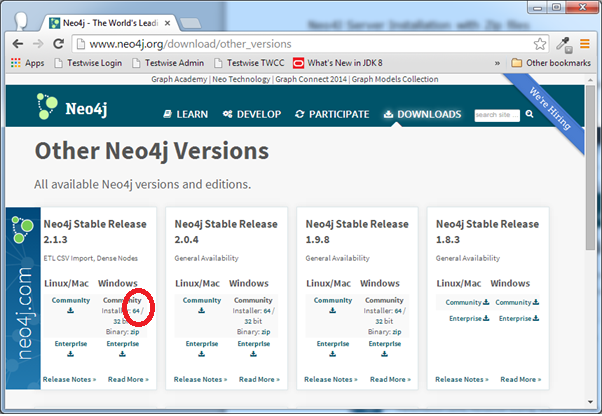602x416 pixels.
Task: Download 2.1.3 Linux/Mac Enterprise edition
Action: click(71, 348)
